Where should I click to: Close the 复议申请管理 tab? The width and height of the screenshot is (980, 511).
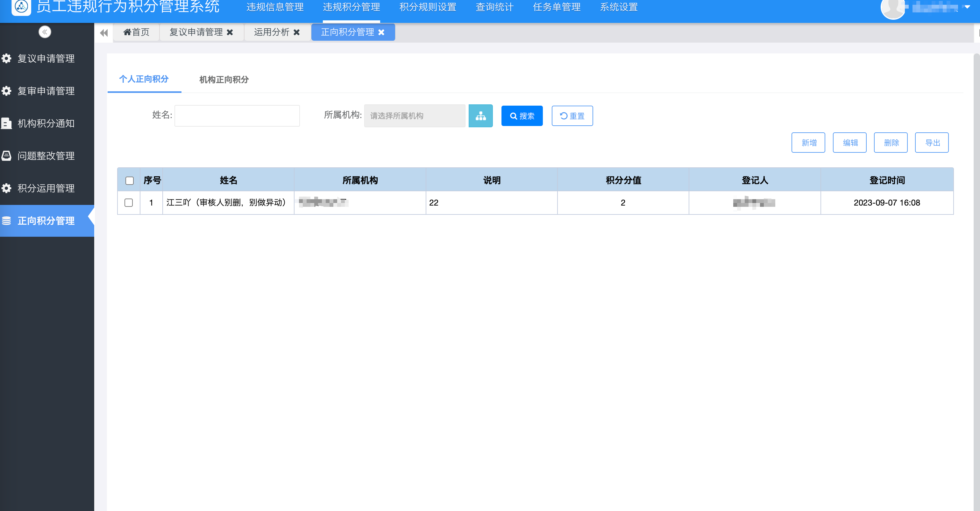230,33
